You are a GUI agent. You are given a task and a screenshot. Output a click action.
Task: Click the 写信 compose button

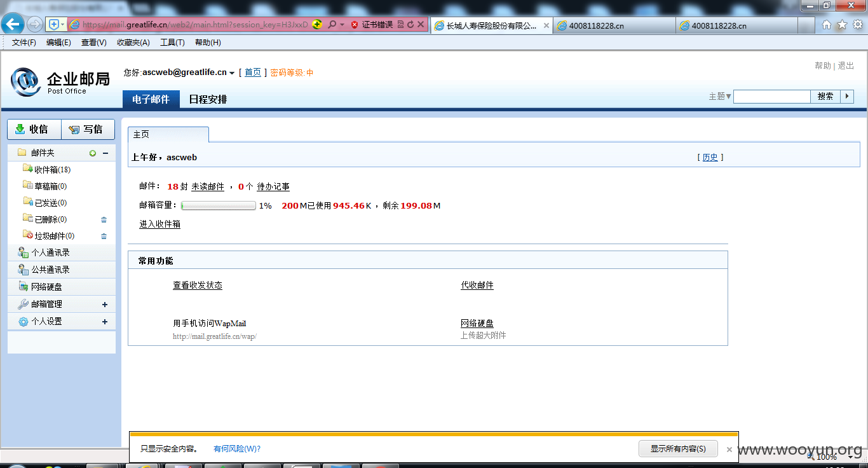coord(88,129)
